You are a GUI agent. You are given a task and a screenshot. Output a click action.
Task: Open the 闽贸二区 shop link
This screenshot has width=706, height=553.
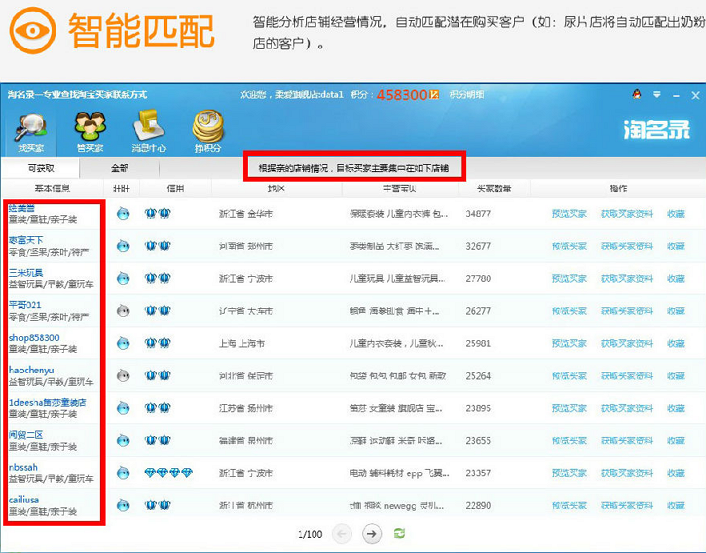[26, 435]
